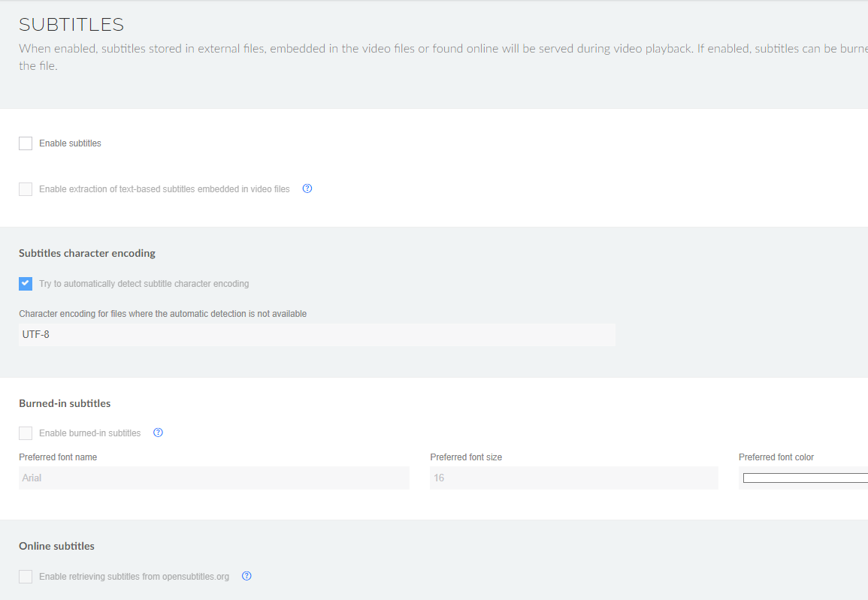Click the Preferred font size label
This screenshot has height=600, width=868.
point(466,457)
